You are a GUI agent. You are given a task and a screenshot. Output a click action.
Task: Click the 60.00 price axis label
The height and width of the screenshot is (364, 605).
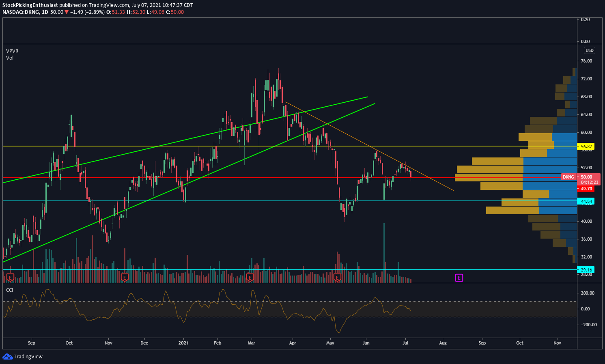[x=586, y=132]
